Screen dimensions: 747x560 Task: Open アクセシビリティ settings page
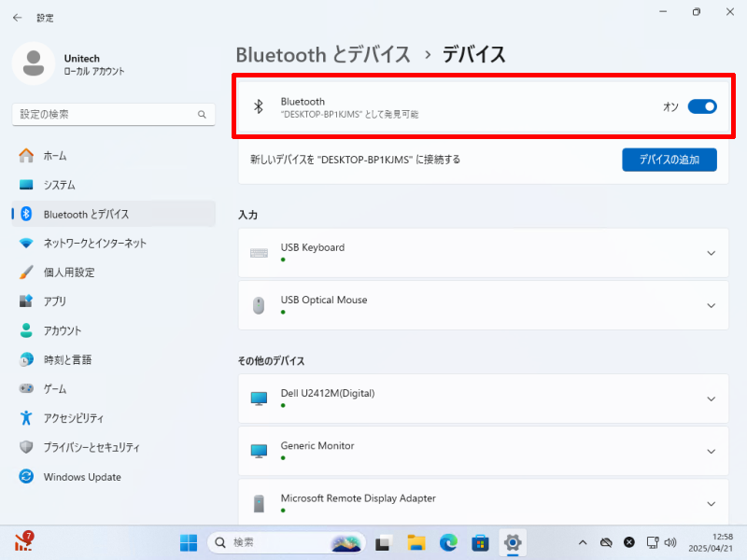point(113,418)
